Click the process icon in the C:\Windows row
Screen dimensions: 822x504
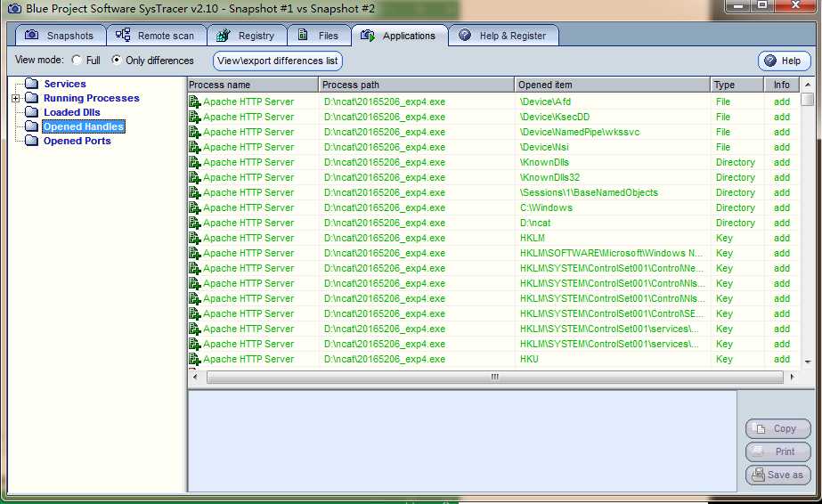click(x=194, y=208)
